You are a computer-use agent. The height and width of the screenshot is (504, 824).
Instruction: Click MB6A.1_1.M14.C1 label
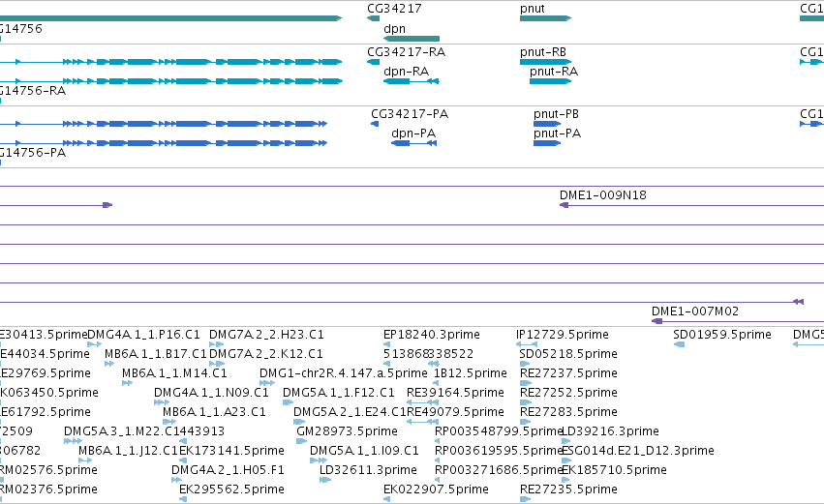[x=174, y=373]
